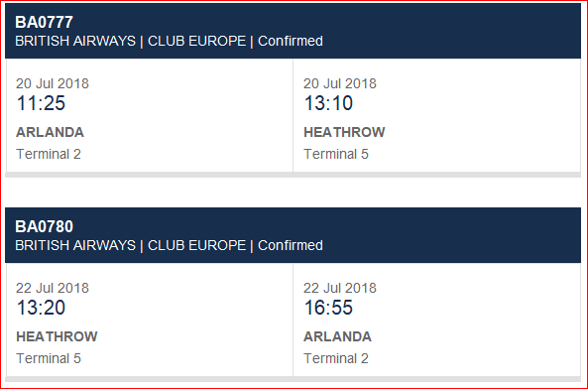588x389 pixels.
Task: Click BRITISH AIRWAYS in the BA0777 header
Action: [x=75, y=41]
